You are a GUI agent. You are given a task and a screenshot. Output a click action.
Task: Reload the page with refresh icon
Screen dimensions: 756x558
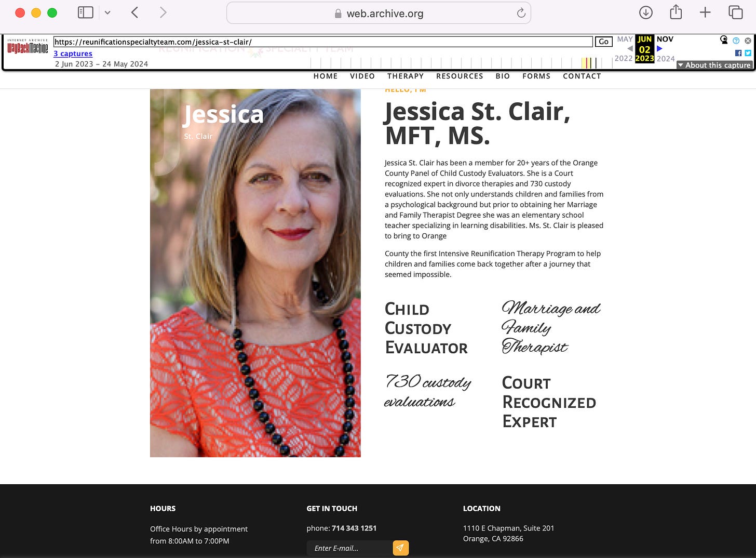coord(521,13)
